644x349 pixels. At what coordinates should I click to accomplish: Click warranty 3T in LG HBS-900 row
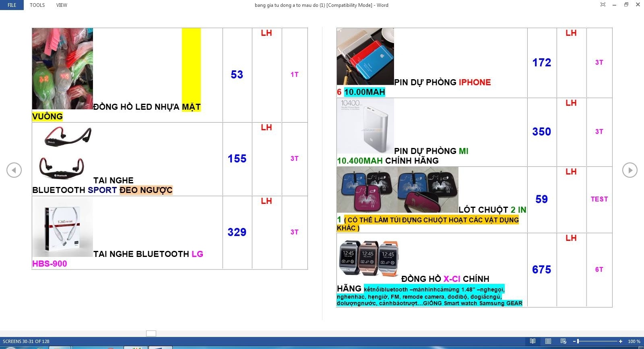pos(295,232)
